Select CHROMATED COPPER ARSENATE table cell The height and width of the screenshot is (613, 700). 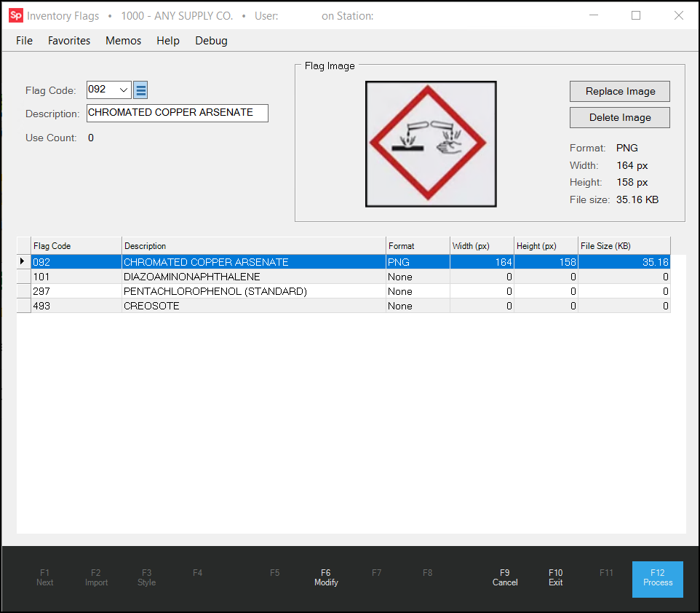253,262
